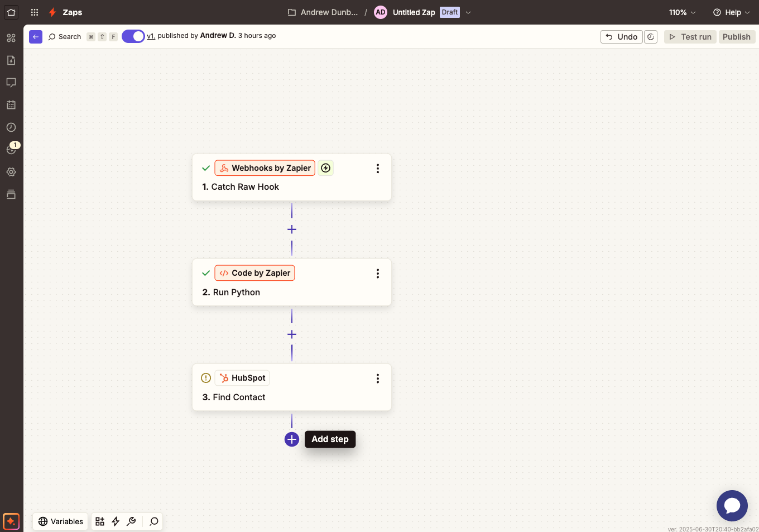Click the lightning bolt tool in bottom toolbar

coord(116,521)
